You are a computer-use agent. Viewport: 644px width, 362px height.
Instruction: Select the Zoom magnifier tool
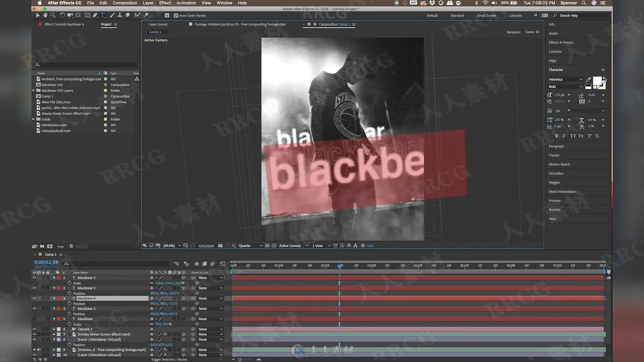53,15
